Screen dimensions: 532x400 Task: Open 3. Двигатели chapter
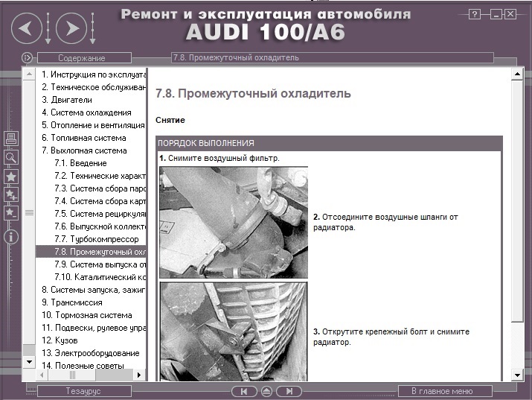point(67,100)
